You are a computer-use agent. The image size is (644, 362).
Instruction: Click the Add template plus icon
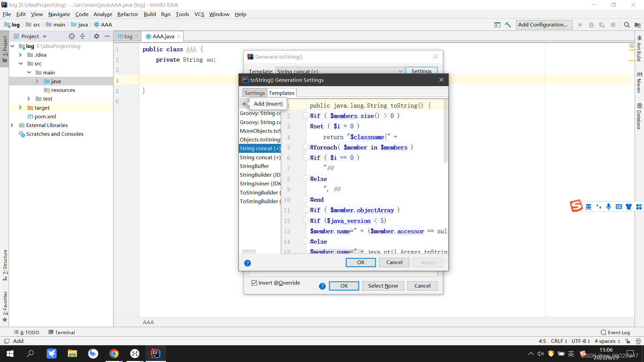click(244, 104)
